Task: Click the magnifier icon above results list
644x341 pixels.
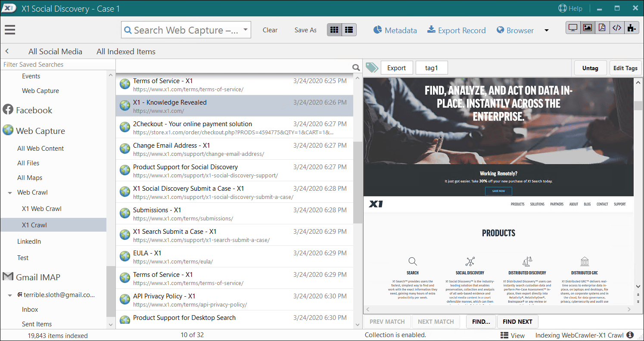Action: tap(356, 67)
